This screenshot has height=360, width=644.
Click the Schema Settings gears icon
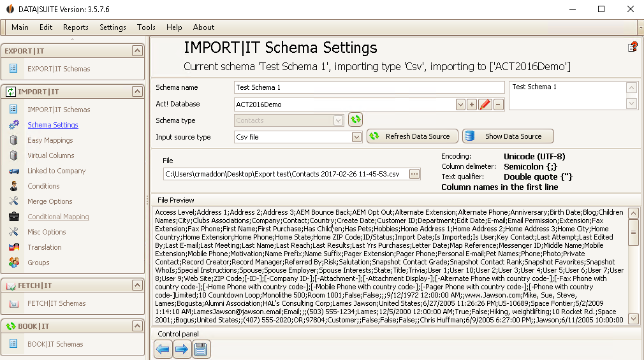coord(14,124)
